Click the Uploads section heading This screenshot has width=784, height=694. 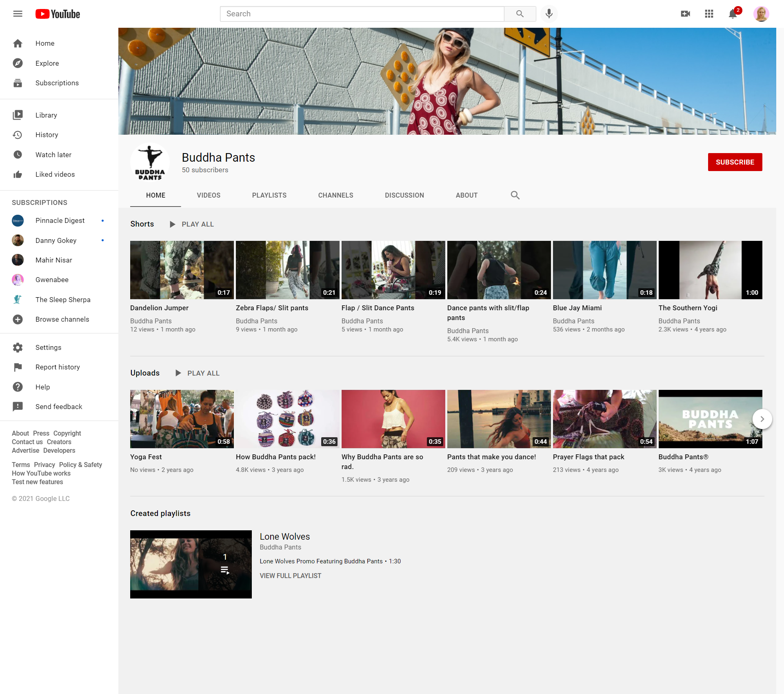pos(145,373)
